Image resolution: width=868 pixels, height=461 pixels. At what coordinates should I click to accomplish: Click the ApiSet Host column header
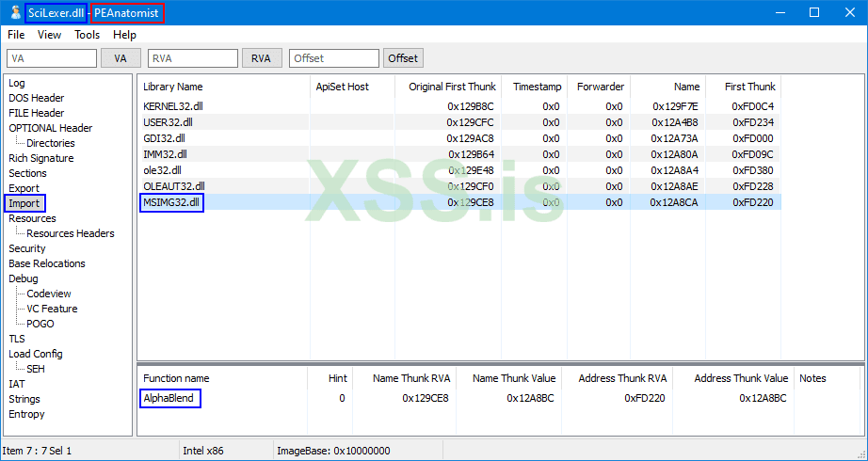[x=353, y=87]
